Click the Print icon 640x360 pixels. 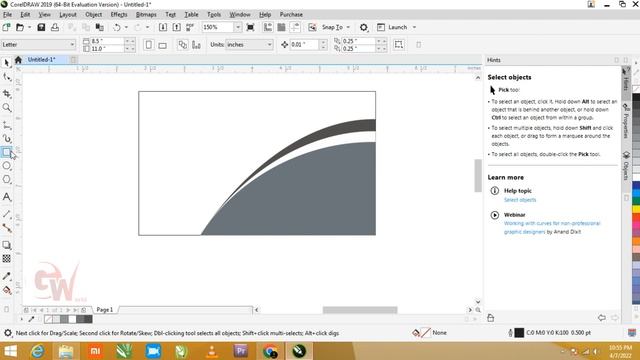click(x=55, y=27)
